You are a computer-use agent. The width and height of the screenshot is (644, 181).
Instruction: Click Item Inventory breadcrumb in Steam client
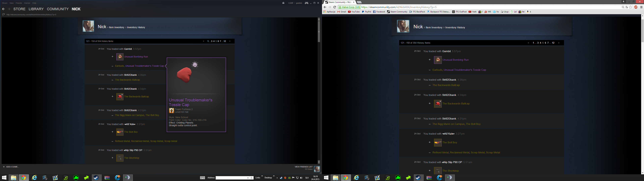tap(117, 27)
